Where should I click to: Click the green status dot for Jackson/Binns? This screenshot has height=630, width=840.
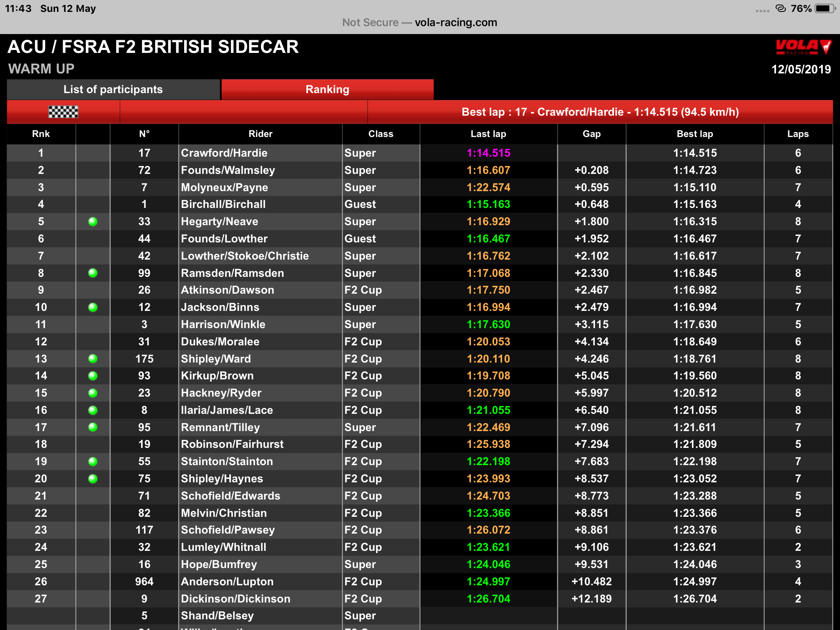tap(93, 308)
